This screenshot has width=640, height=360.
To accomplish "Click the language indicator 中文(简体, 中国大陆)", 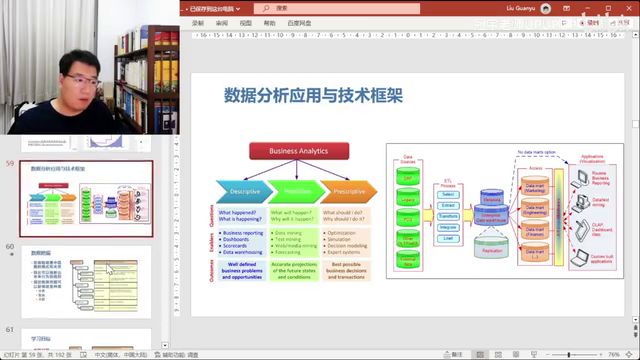I will click(121, 355).
